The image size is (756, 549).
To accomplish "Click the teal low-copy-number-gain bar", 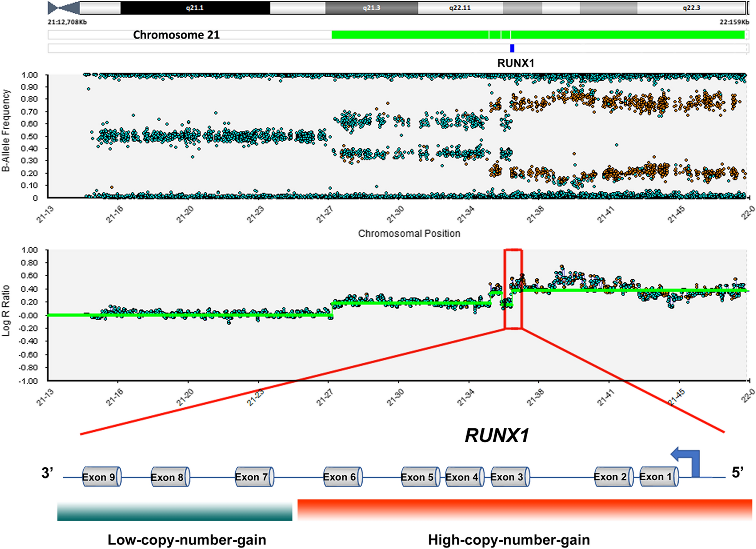I will (x=175, y=511).
